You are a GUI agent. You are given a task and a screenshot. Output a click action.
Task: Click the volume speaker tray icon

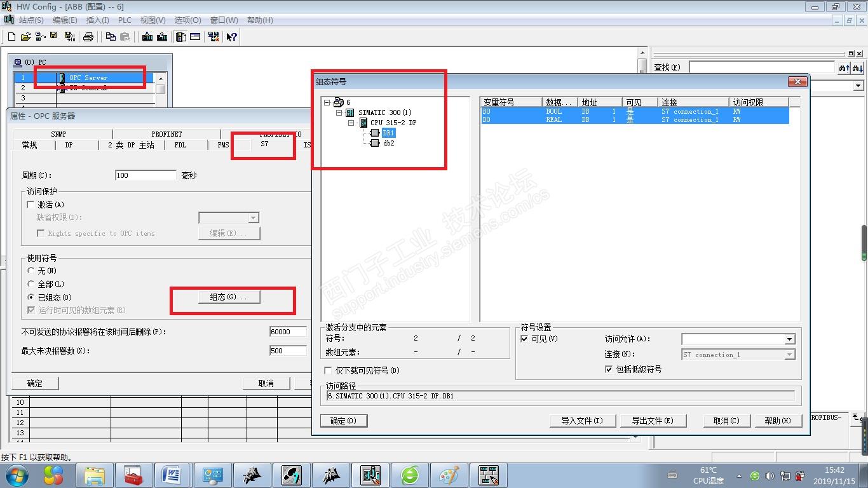[x=770, y=476]
